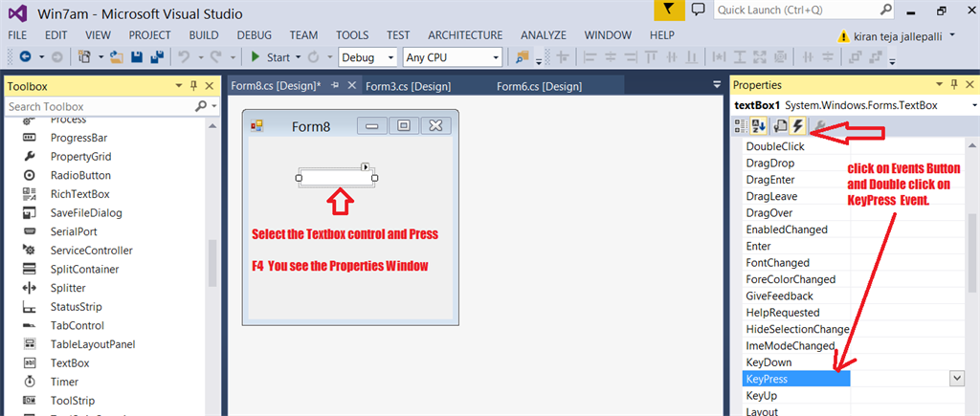This screenshot has height=416, width=980.
Task: Click the textbox control on Form8
Action: (x=336, y=178)
